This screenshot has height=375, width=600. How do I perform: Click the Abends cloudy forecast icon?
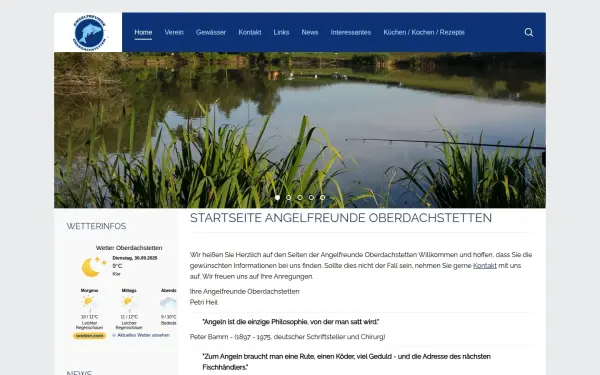[168, 303]
